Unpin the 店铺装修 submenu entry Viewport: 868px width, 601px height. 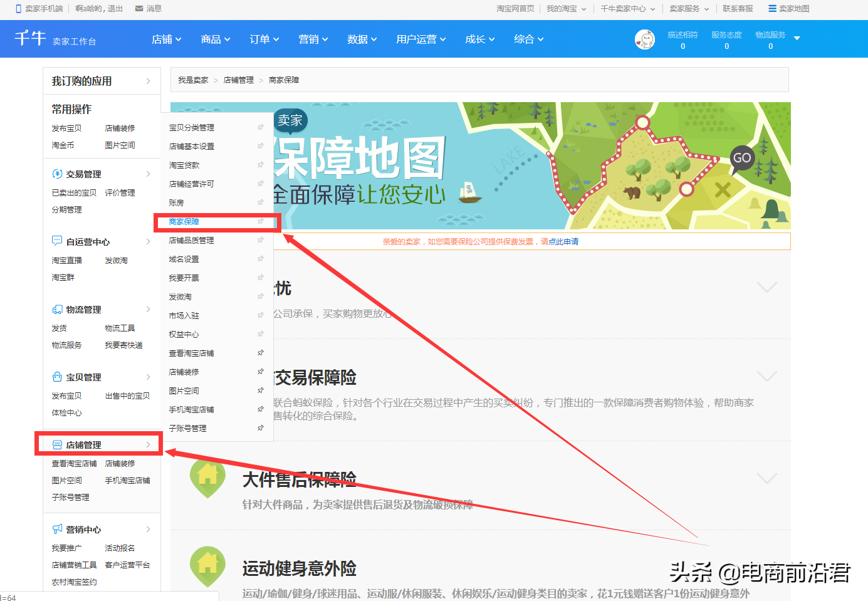[x=260, y=372]
